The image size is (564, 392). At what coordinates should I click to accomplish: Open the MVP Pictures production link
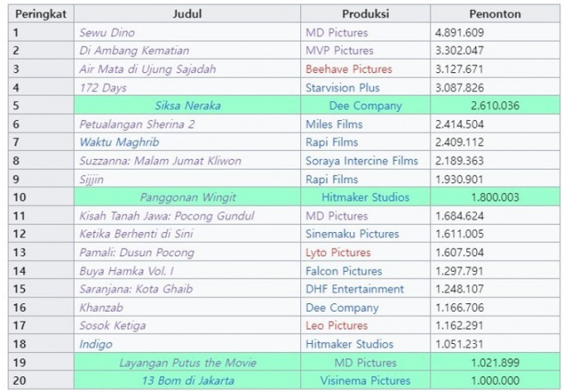pyautogui.click(x=339, y=51)
